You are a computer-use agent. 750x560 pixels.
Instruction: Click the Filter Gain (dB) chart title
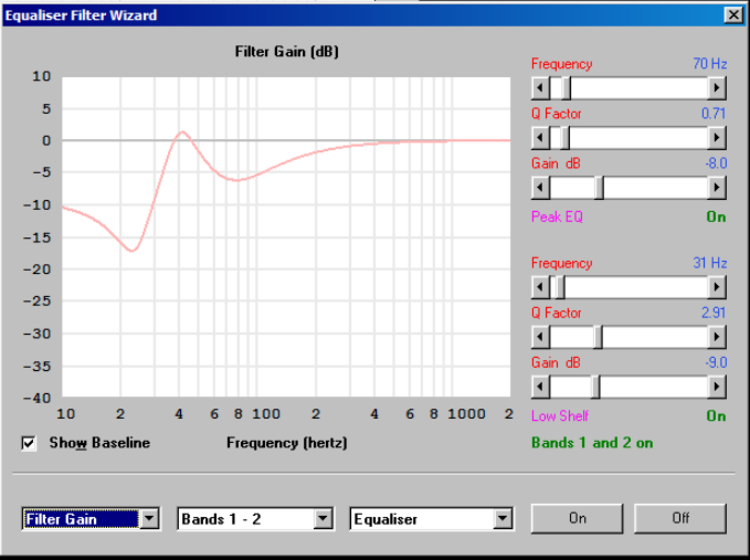click(x=287, y=52)
